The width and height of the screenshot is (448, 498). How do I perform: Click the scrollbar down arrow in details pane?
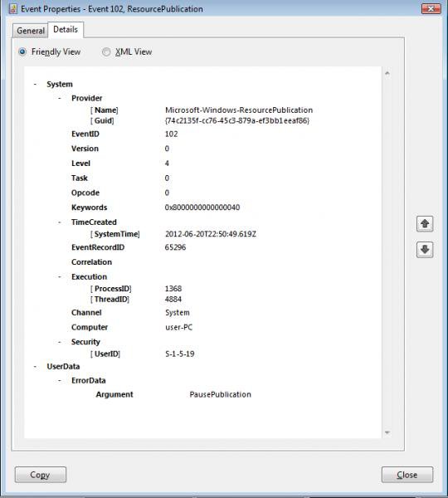click(x=387, y=432)
